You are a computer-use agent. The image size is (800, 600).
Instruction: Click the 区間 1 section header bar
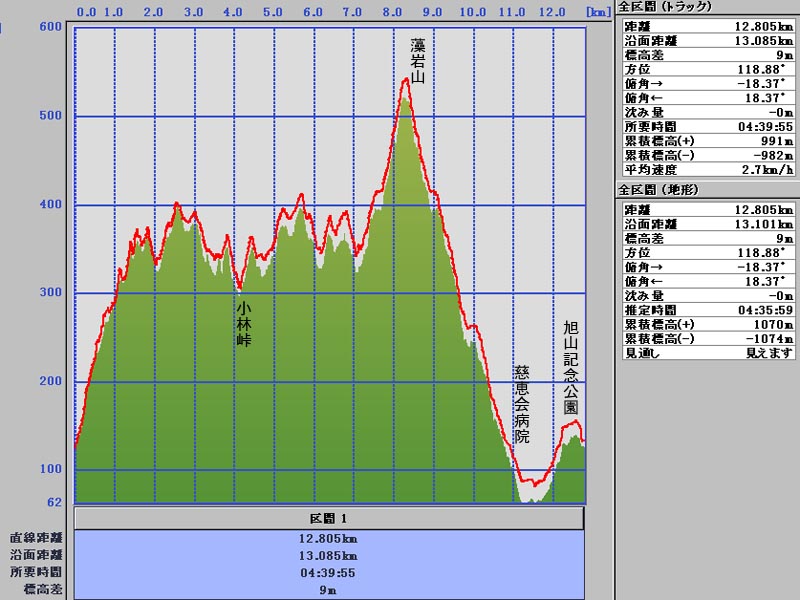coord(329,518)
